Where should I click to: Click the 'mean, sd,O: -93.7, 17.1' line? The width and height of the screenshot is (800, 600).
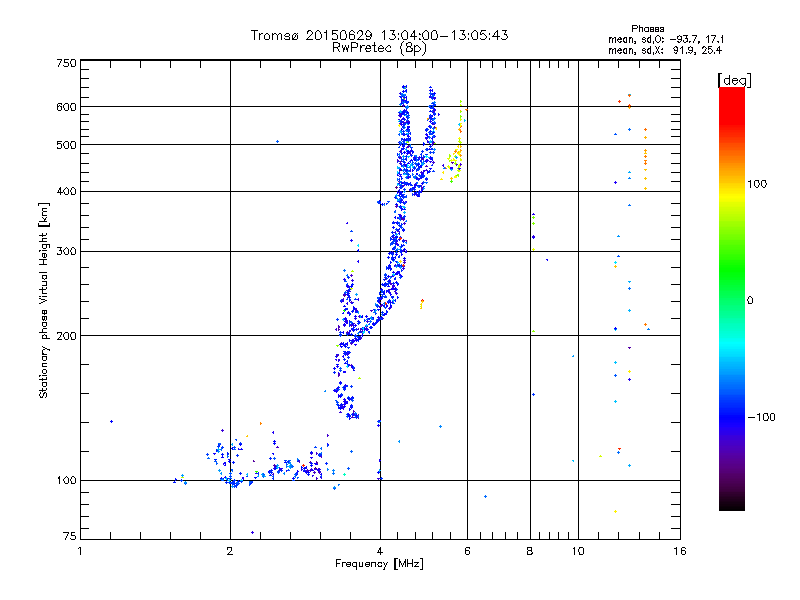click(x=666, y=40)
